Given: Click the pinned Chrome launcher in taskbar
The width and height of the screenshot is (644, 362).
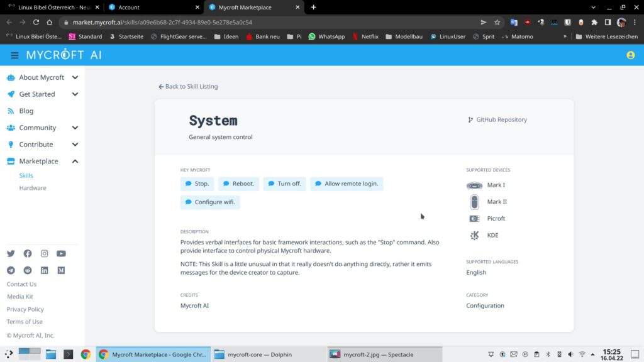Looking at the screenshot, I should coord(86,354).
